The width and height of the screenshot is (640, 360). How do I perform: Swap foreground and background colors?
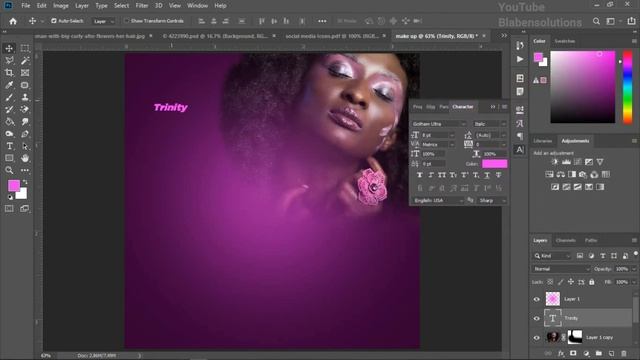click(x=25, y=182)
